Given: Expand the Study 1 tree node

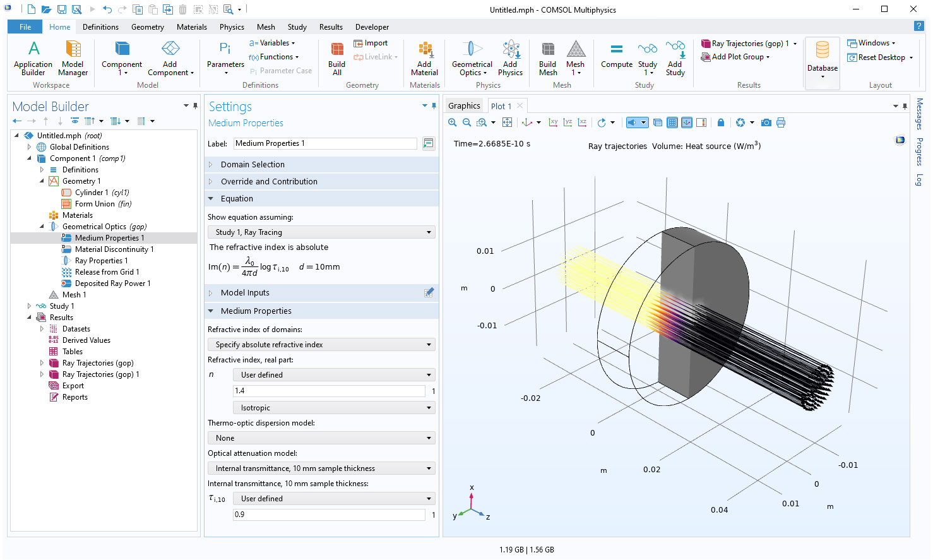Looking at the screenshot, I should (x=29, y=306).
